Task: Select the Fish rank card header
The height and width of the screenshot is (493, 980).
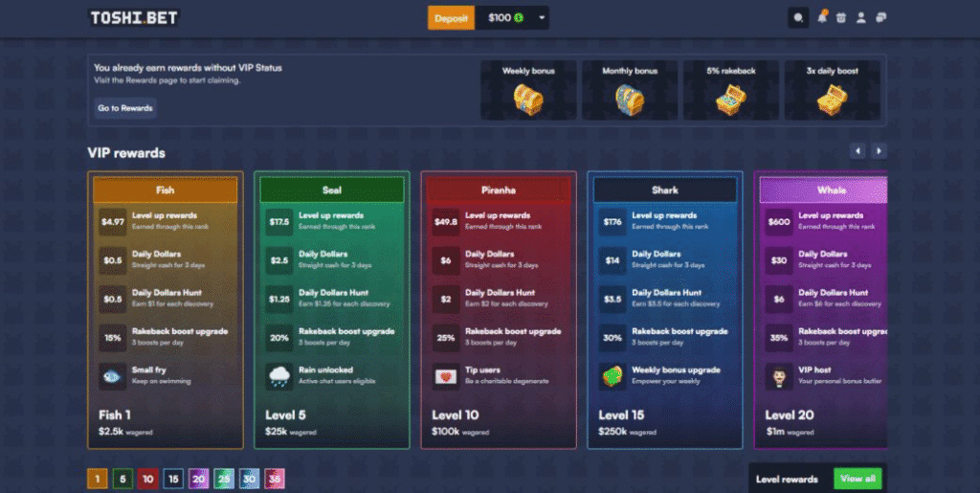Action: [x=165, y=190]
